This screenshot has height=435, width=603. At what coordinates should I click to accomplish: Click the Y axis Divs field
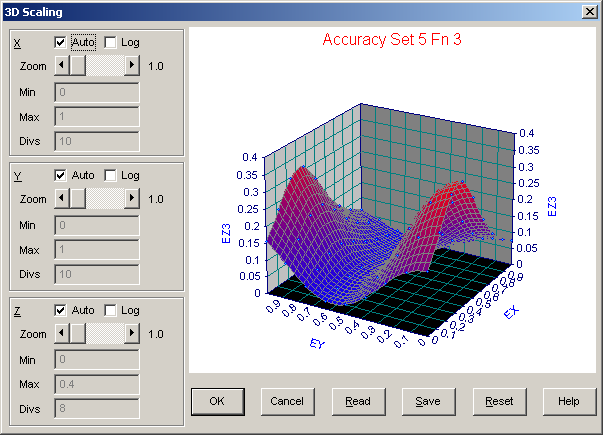pos(97,274)
